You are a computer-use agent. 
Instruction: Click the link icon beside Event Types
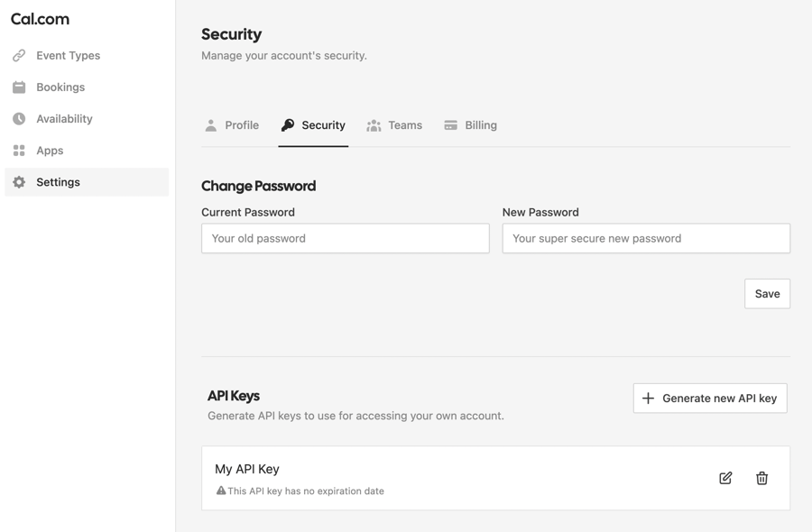click(x=18, y=55)
